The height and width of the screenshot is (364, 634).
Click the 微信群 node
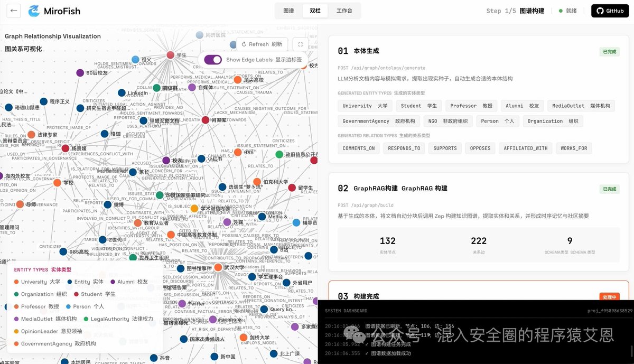pyautogui.click(x=156, y=88)
